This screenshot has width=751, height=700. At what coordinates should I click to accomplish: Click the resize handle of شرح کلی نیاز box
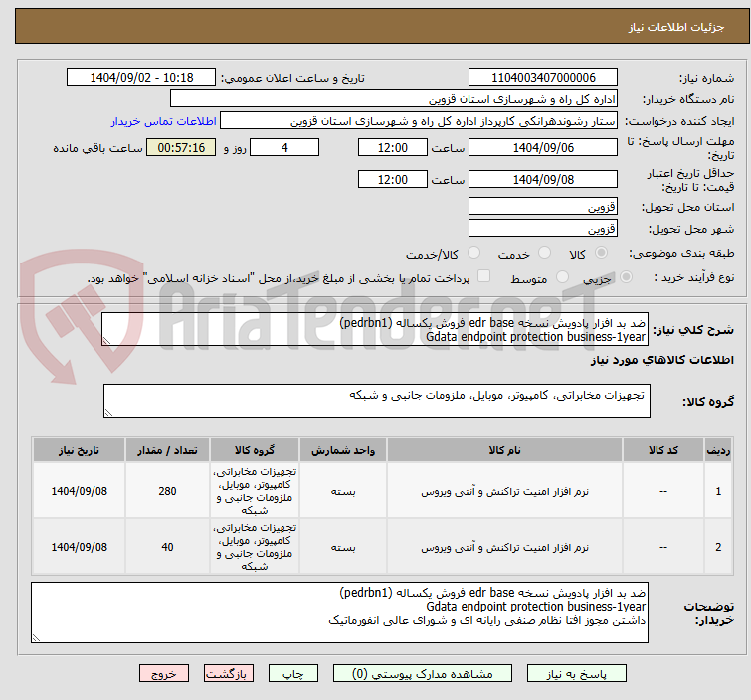pyautogui.click(x=106, y=341)
